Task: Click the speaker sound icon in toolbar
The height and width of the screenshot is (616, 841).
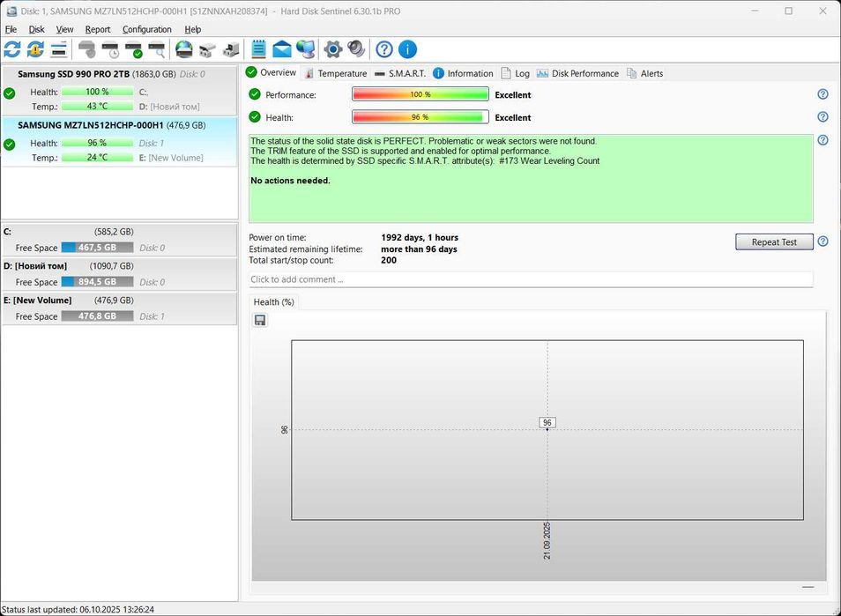Action: (x=356, y=49)
